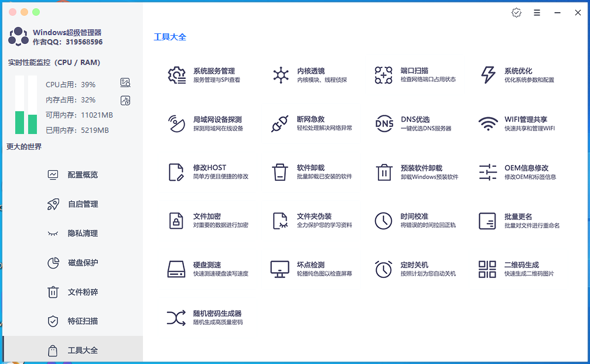Open the 二维码生成 QR code icon
This screenshot has height=364, width=590.
click(487, 269)
